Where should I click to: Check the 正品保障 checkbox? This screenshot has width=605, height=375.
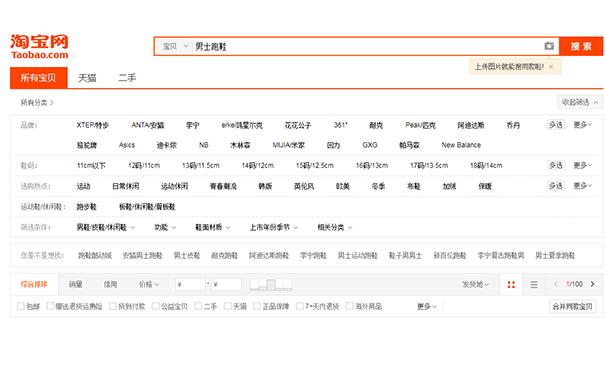tap(257, 306)
